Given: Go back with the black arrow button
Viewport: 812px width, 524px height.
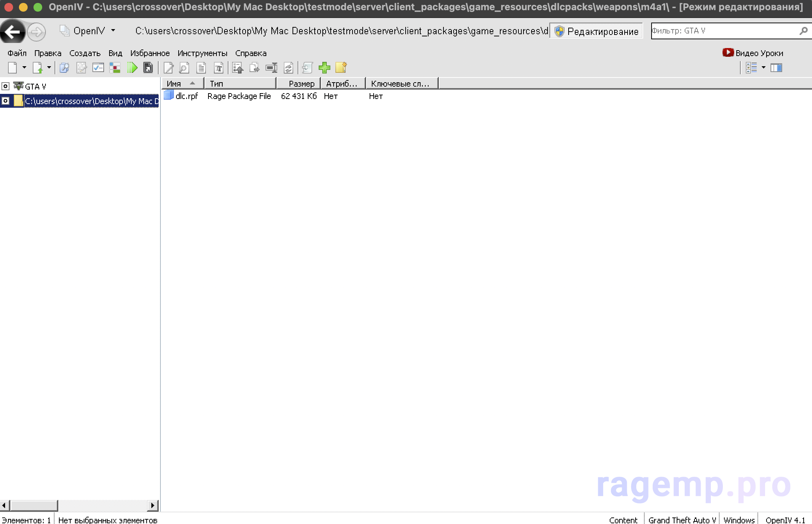Looking at the screenshot, I should point(12,32).
